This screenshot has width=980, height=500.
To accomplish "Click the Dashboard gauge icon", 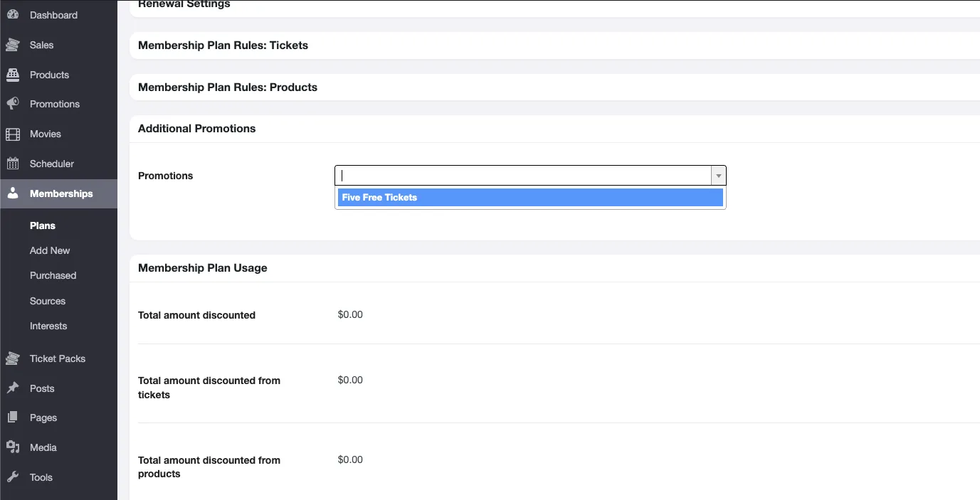I will [13, 15].
